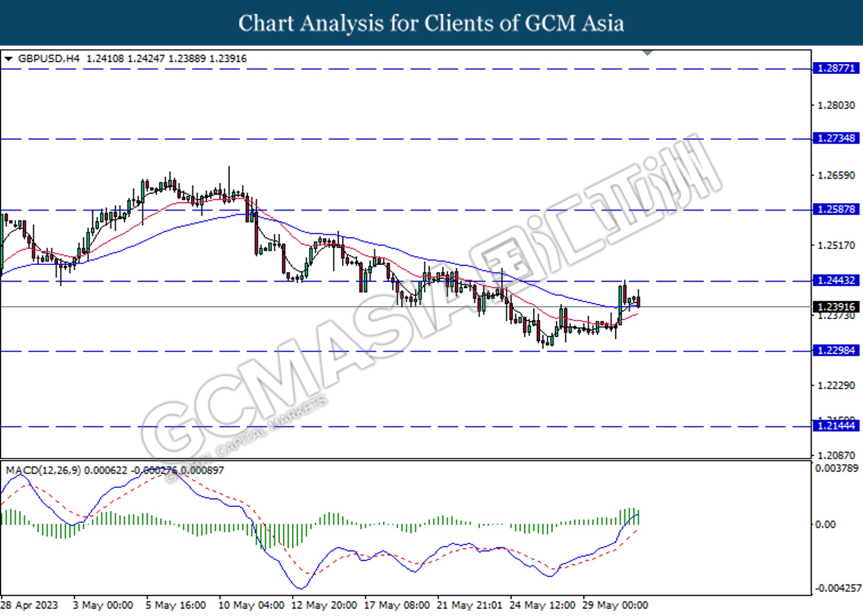This screenshot has width=863, height=616.
Task: Click the 24 May 12:00 time label
Action: click(x=542, y=605)
